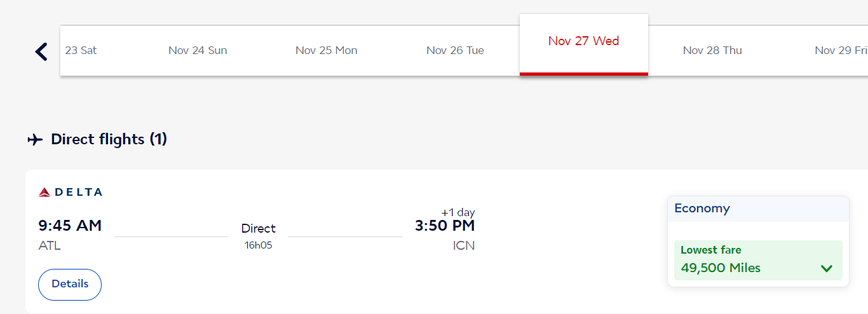Screen dimensions: 868x314
Task: Click the ATL origin airport code
Action: click(x=50, y=245)
